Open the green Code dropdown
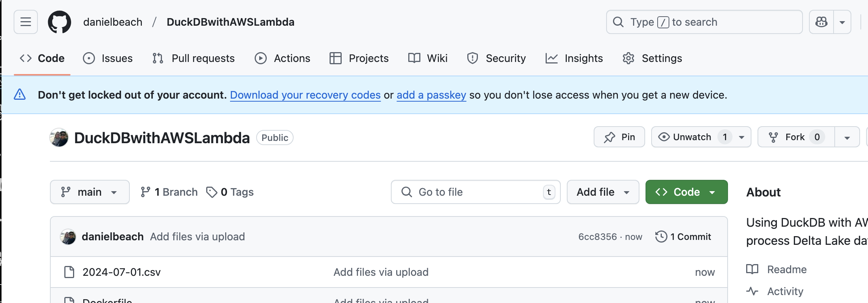The width and height of the screenshot is (868, 303). click(x=686, y=192)
